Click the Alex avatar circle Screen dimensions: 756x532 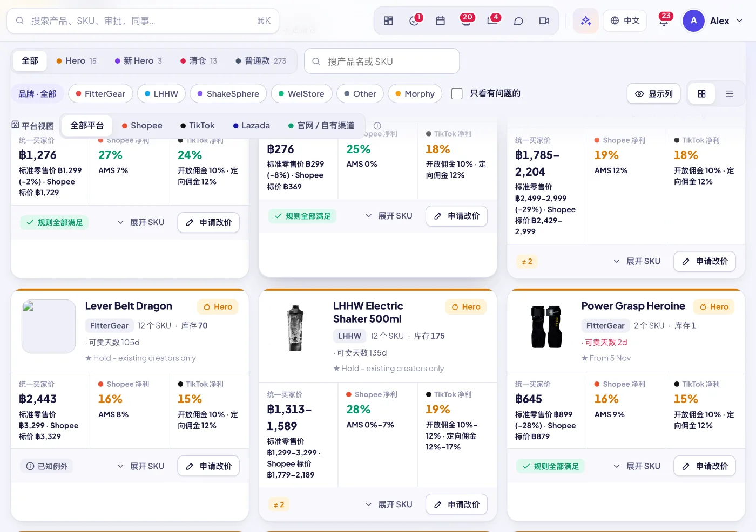click(694, 21)
